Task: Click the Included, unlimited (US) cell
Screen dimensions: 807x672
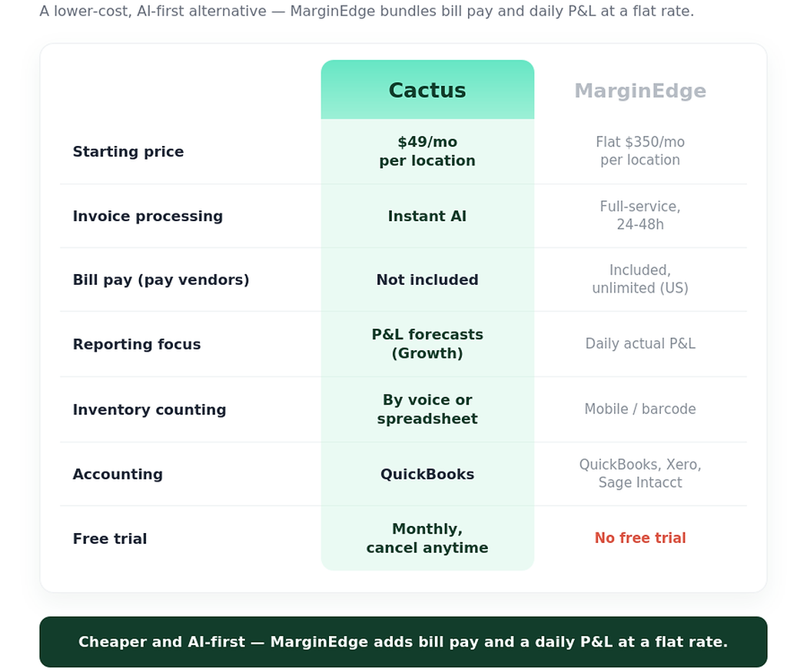Action: 640,280
